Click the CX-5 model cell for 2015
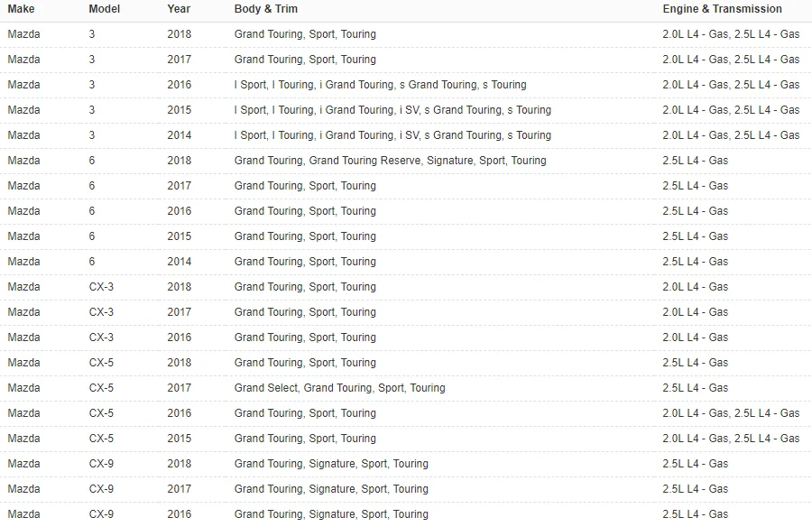812x527 pixels. (101, 439)
